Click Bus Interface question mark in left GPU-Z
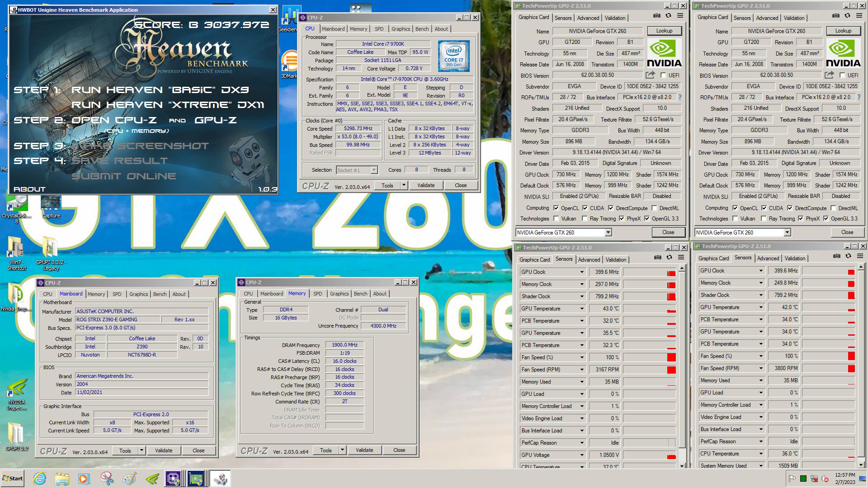Screen dimensions: 868x488 coord(679,97)
